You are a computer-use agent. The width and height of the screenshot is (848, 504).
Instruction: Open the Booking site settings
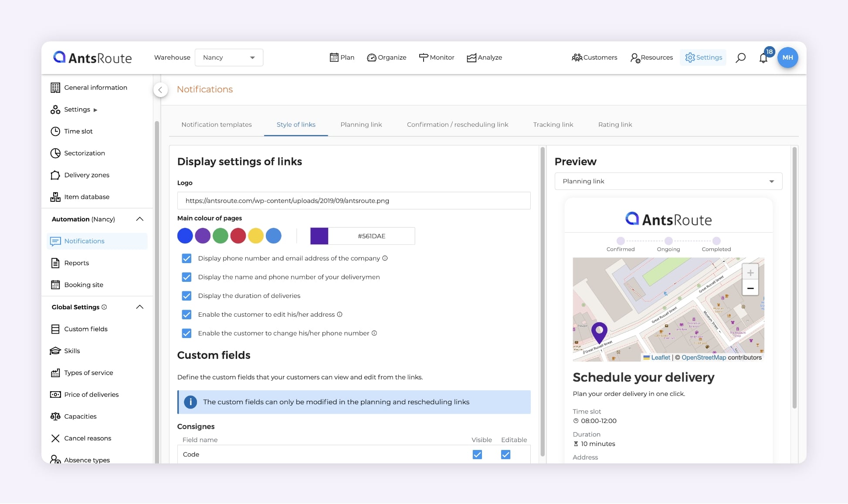pos(84,284)
